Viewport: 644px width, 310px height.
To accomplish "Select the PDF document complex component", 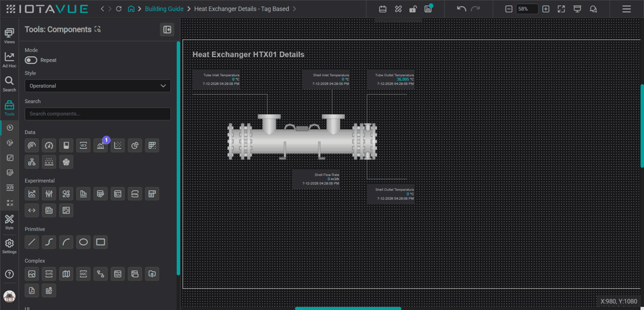I will (x=32, y=291).
